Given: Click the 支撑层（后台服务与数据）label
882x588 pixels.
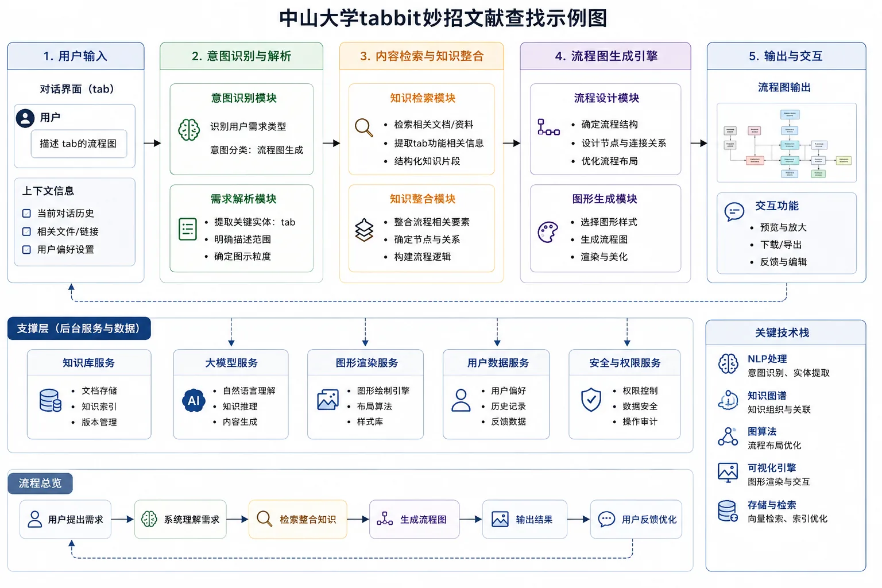Looking at the screenshot, I should click(79, 328).
